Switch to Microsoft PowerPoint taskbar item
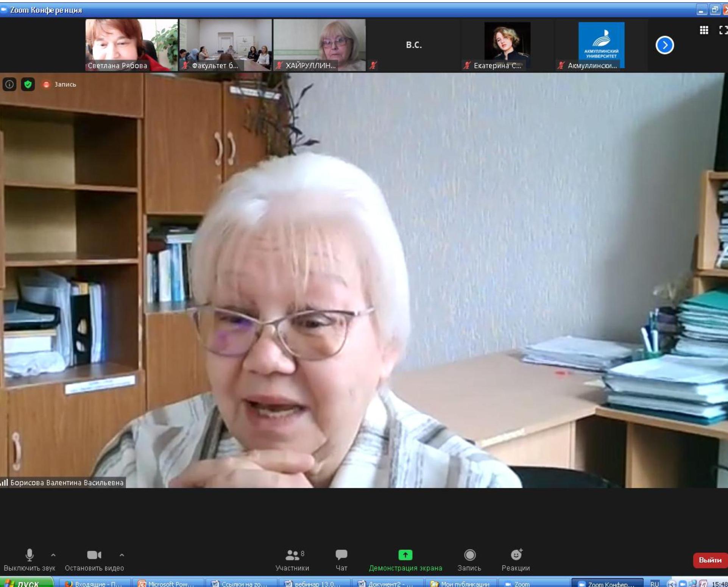 [x=166, y=584]
